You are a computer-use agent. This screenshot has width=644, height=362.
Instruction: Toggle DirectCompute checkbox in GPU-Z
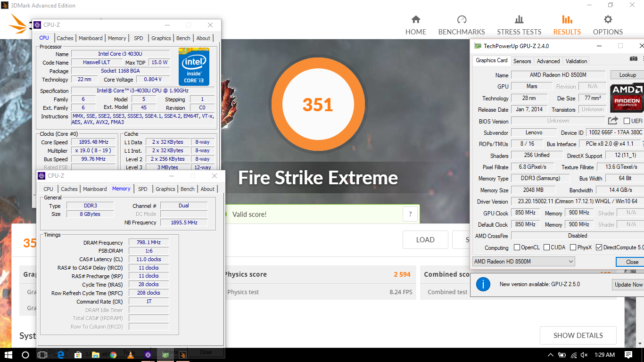click(599, 247)
